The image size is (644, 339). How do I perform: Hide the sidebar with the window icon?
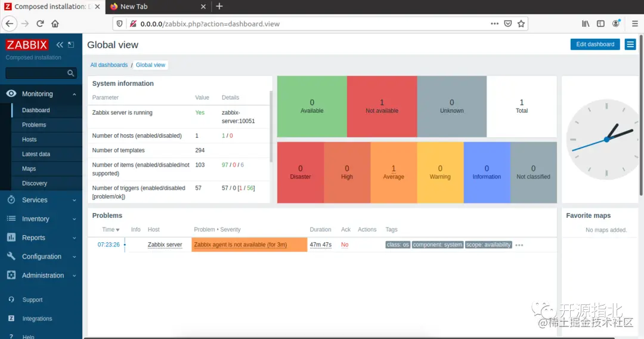click(x=71, y=44)
